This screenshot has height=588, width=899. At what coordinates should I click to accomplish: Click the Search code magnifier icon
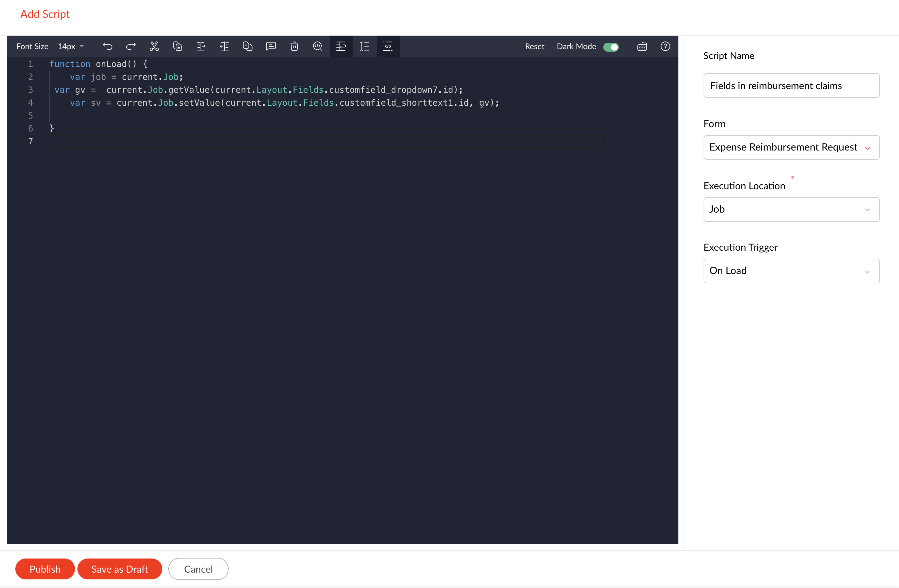point(318,46)
